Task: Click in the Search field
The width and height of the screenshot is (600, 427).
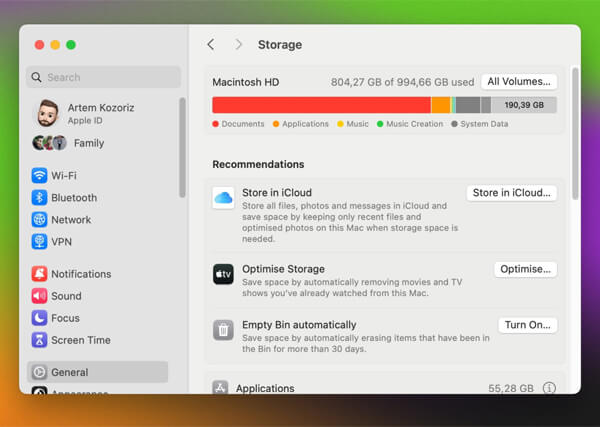Action: pos(103,77)
